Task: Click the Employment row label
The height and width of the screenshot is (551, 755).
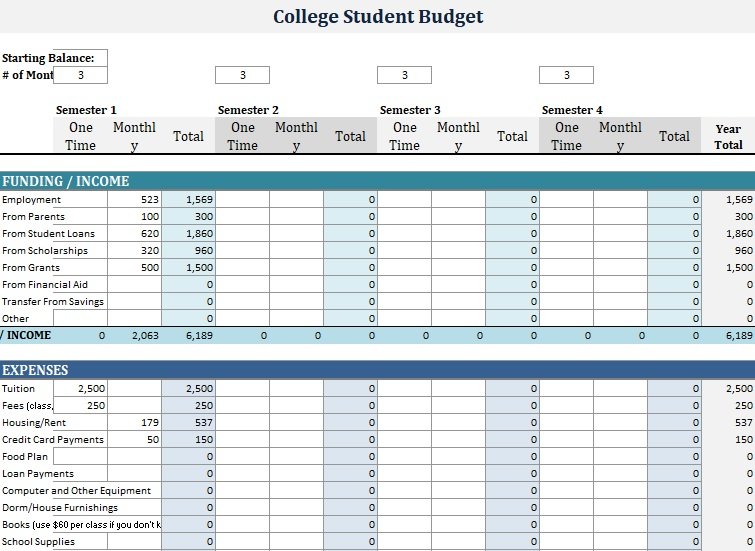Action: [x=31, y=199]
